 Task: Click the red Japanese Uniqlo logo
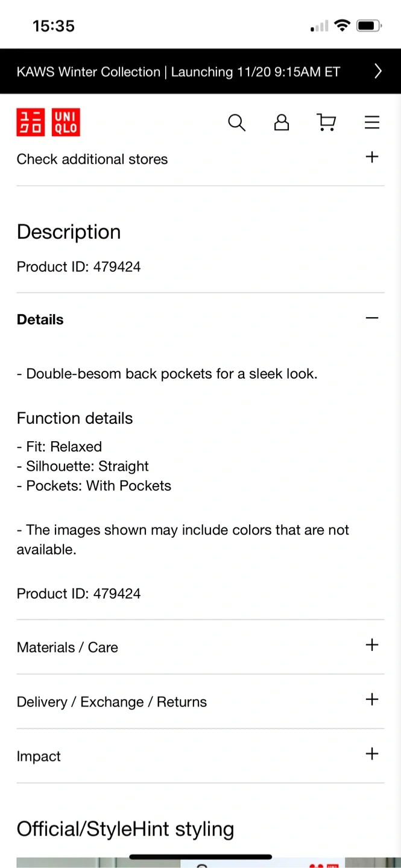pyautogui.click(x=31, y=122)
